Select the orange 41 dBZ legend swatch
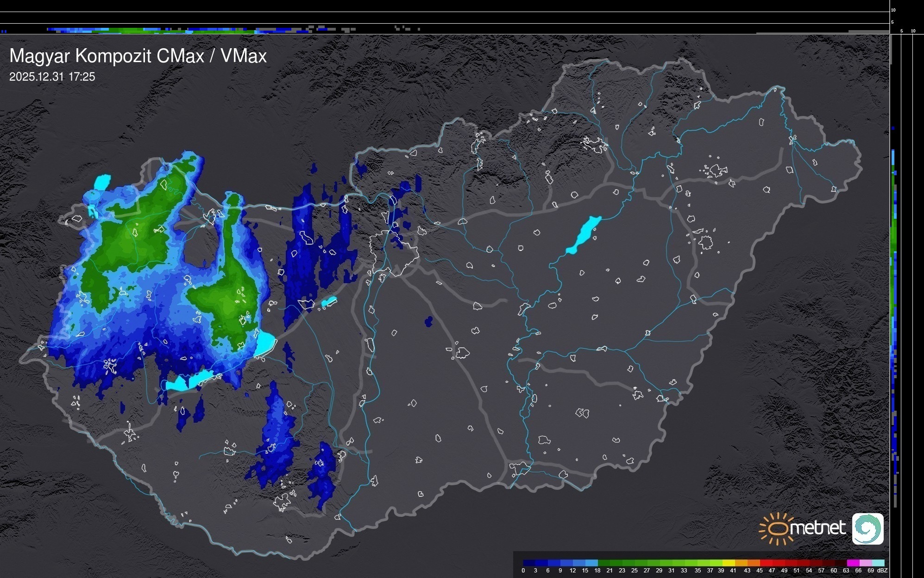924x578 pixels. pyautogui.click(x=741, y=563)
